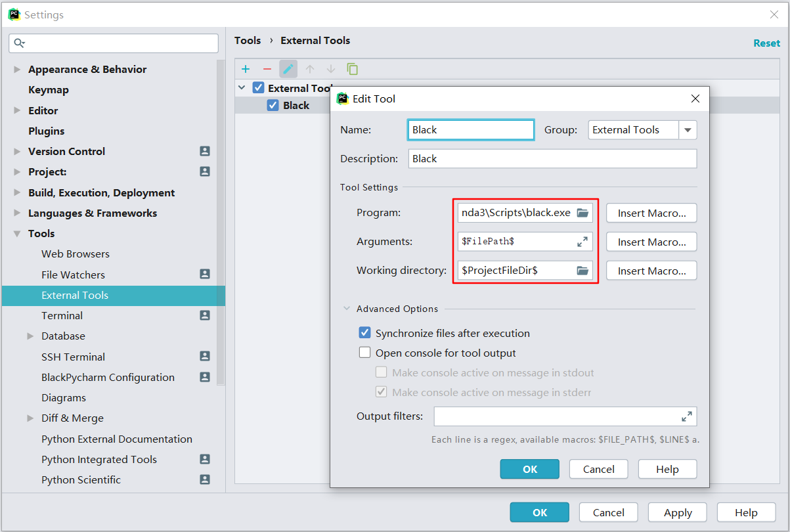Click the Project: per-project settings icon

(205, 171)
